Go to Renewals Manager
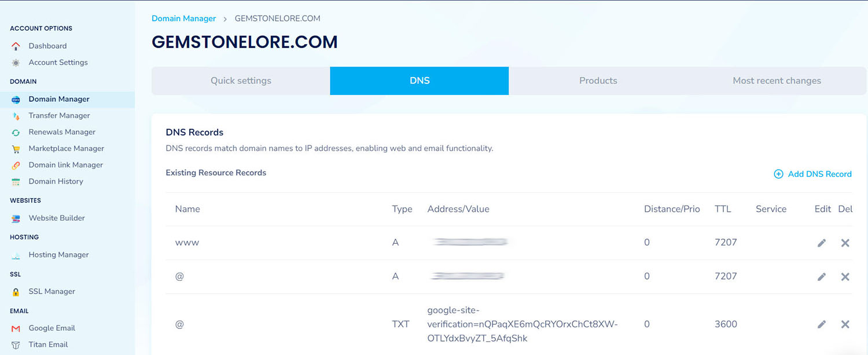This screenshot has height=355, width=868. [x=62, y=132]
